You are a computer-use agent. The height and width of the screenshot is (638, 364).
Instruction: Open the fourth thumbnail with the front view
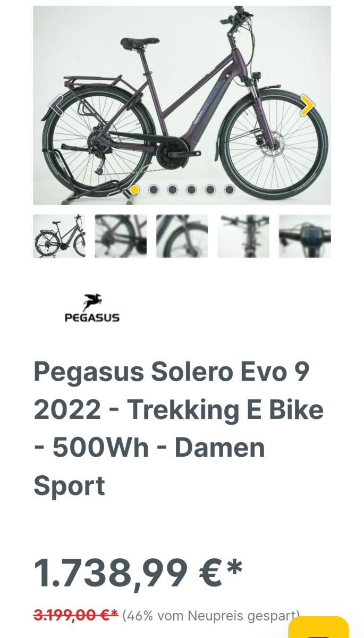[243, 236]
